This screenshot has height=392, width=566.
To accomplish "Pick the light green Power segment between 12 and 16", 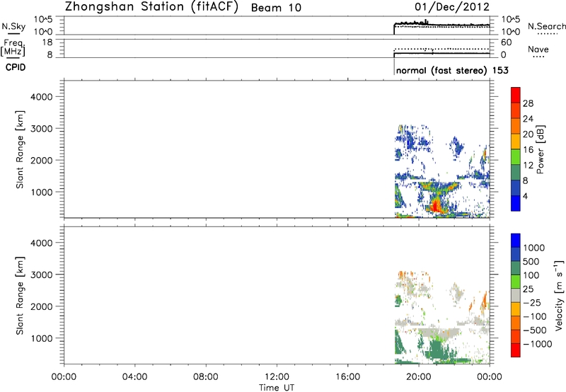I will click(516, 156).
